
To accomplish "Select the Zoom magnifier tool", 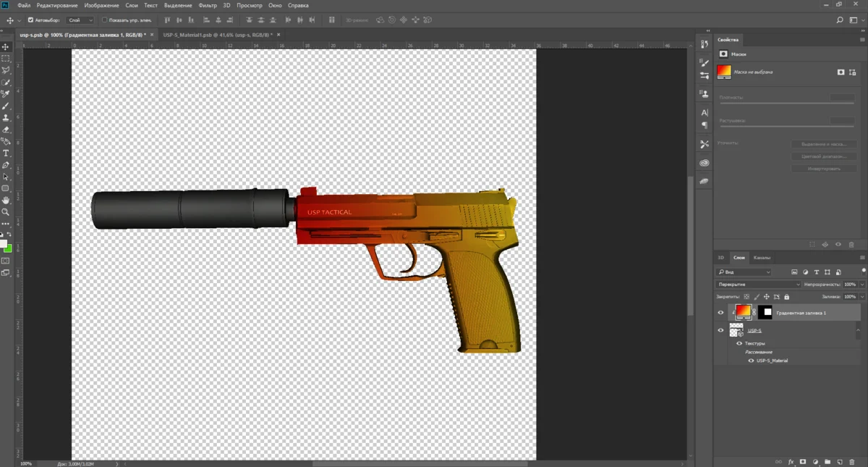I will click(x=6, y=212).
